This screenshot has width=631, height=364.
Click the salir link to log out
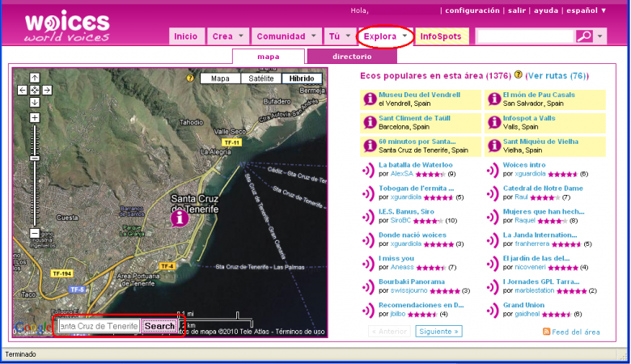tap(517, 11)
